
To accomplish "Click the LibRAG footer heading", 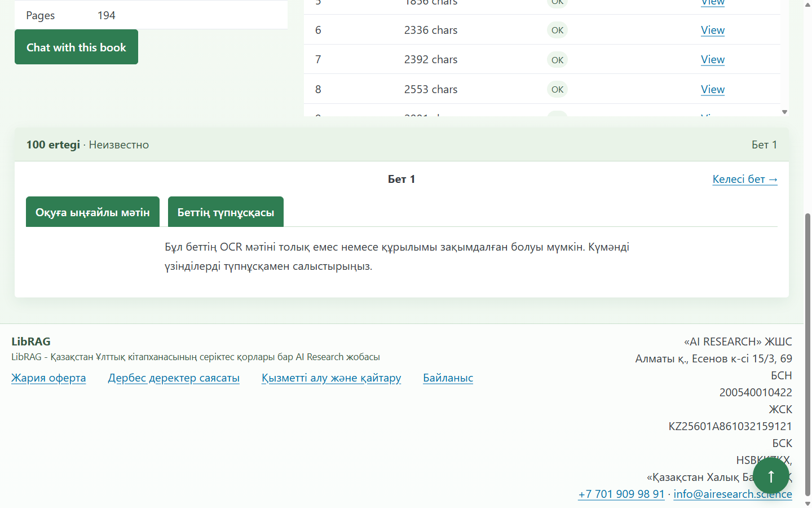I will click(x=31, y=341).
